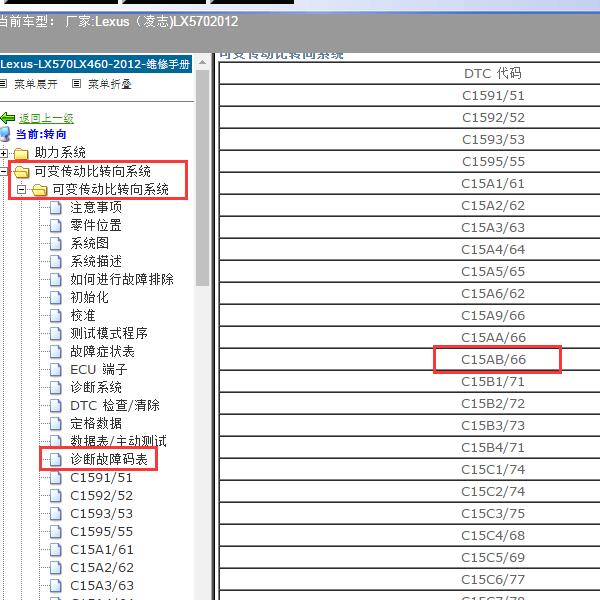The height and width of the screenshot is (600, 600).
Task: Select 数据表/主动测试 in the tree
Action: pyautogui.click(x=119, y=441)
